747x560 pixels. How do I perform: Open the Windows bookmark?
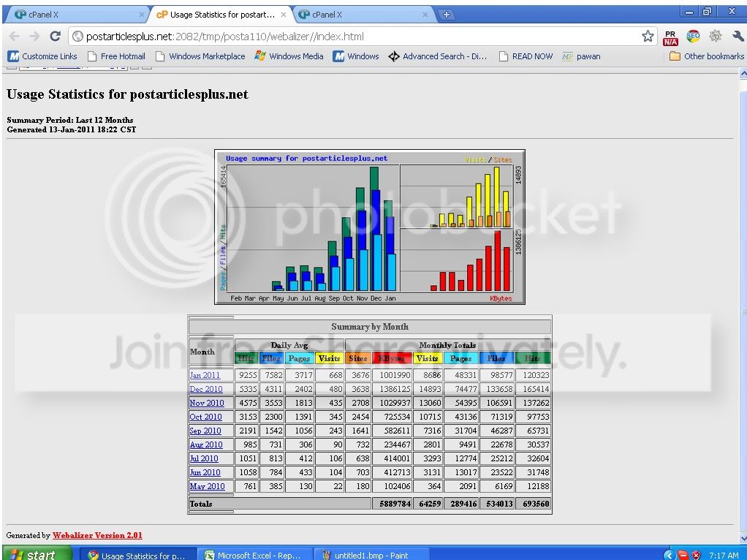click(x=356, y=56)
